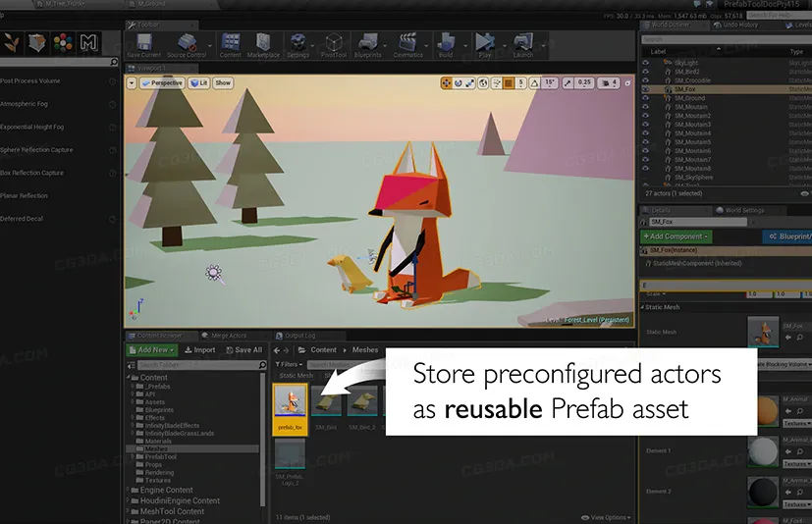The image size is (812, 524).
Task: Toggle surface snapping icon in viewport
Action: [497, 82]
